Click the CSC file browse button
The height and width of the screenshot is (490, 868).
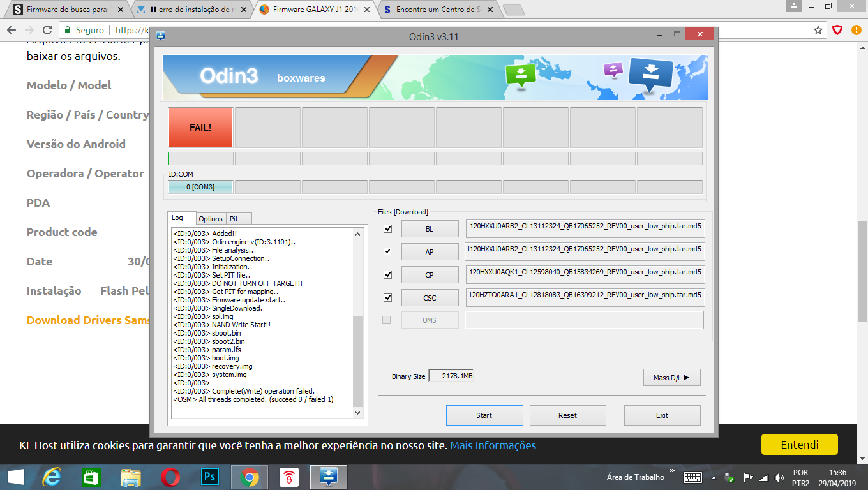pos(430,297)
